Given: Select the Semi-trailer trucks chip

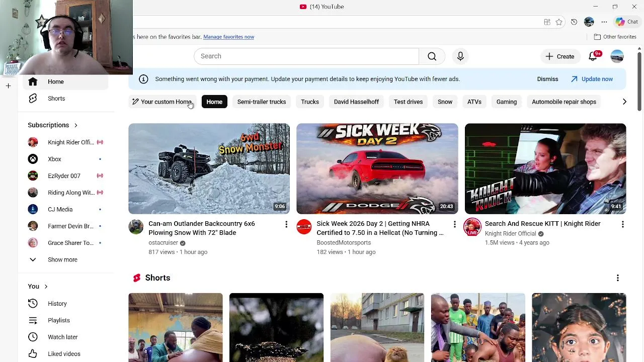Looking at the screenshot, I should 262,102.
